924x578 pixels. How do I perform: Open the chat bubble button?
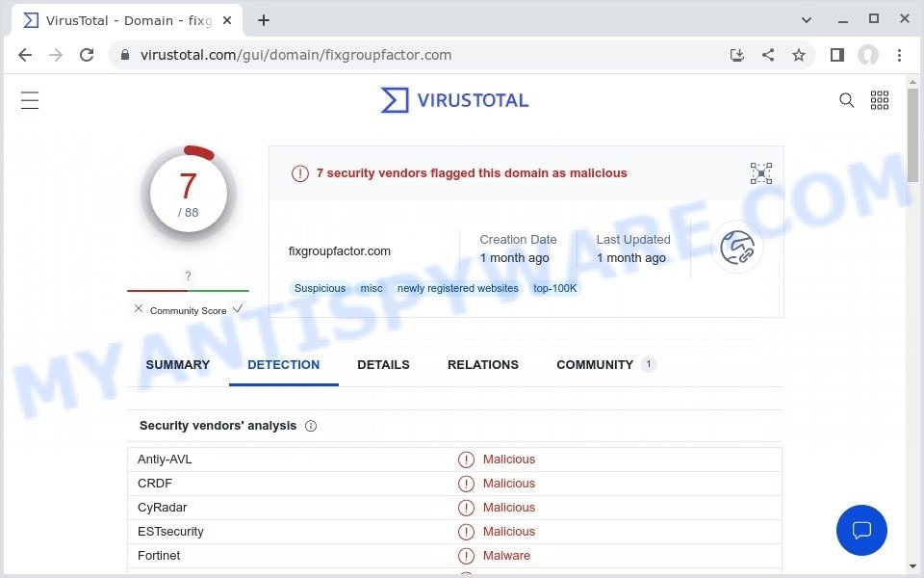click(861, 530)
